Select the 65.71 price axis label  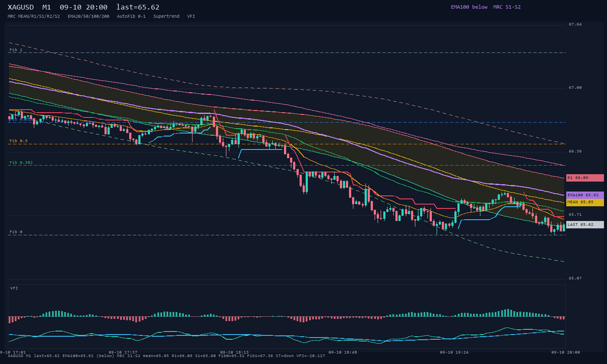coord(575,214)
